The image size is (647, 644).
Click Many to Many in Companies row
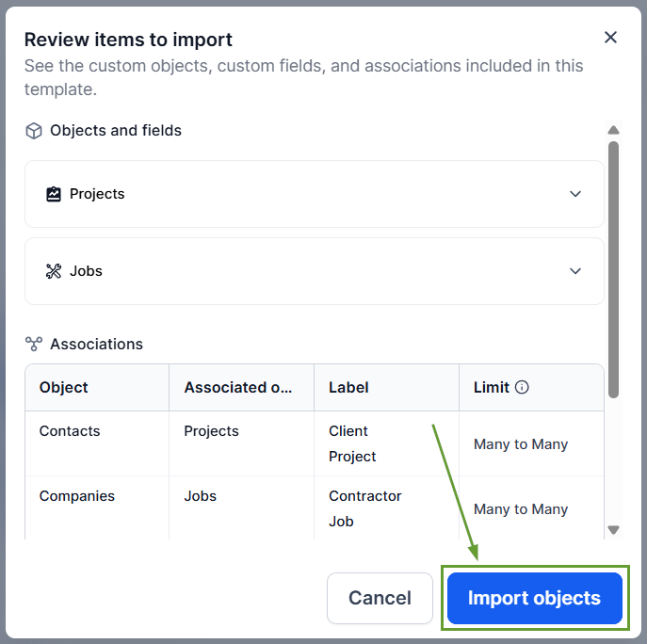pyautogui.click(x=521, y=509)
